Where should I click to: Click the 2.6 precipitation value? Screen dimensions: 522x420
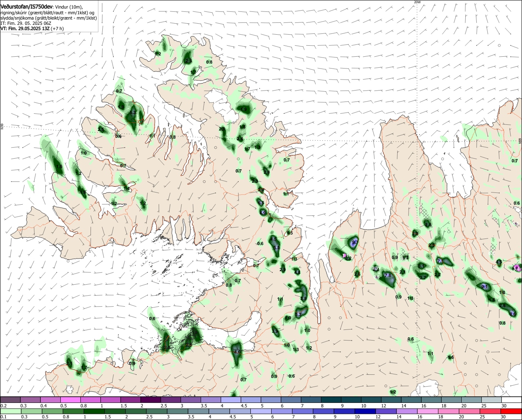pos(357,274)
